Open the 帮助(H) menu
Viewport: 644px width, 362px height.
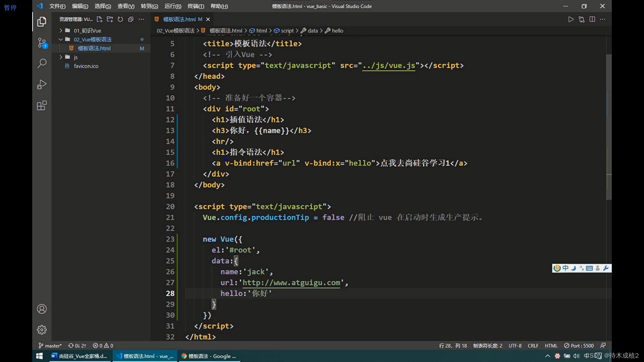[219, 6]
